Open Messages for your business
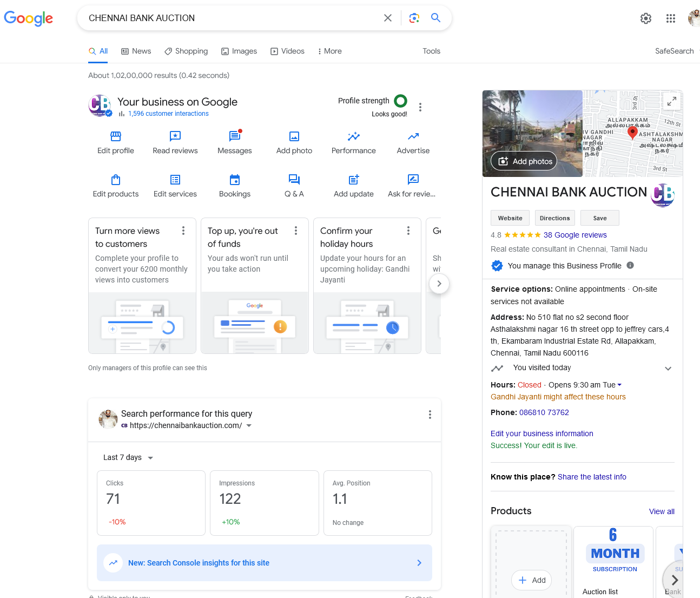The image size is (700, 598). [x=234, y=137]
